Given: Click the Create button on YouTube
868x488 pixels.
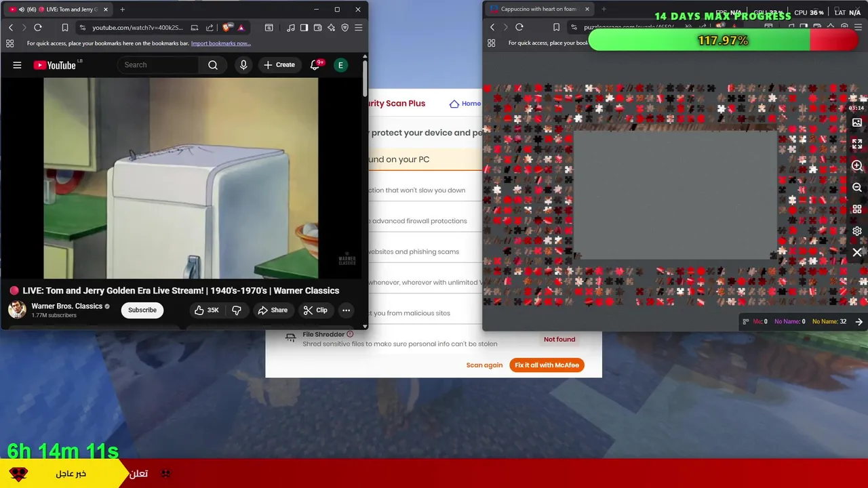Looking at the screenshot, I should click(x=279, y=65).
